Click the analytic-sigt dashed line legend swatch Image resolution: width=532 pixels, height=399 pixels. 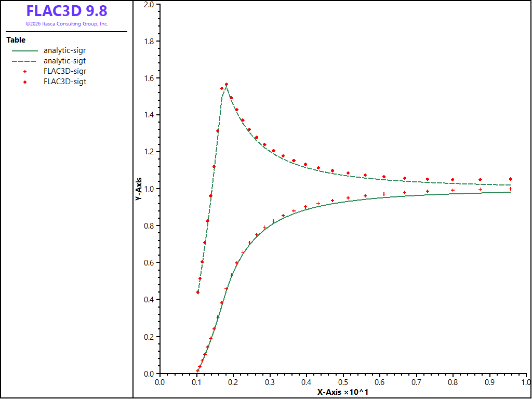click(x=25, y=61)
